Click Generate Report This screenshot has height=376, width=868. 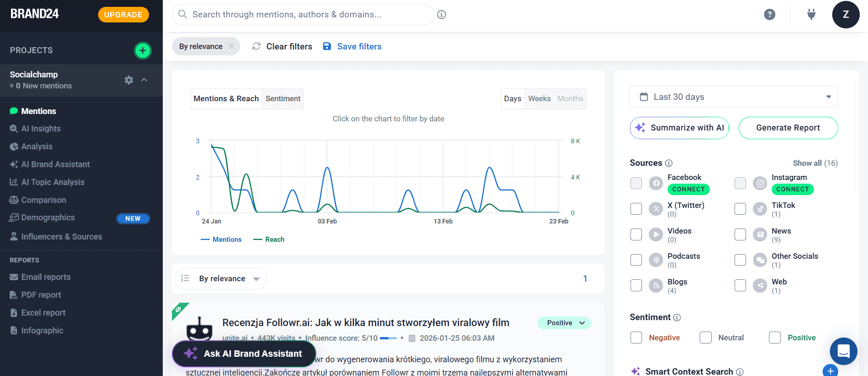click(x=788, y=128)
